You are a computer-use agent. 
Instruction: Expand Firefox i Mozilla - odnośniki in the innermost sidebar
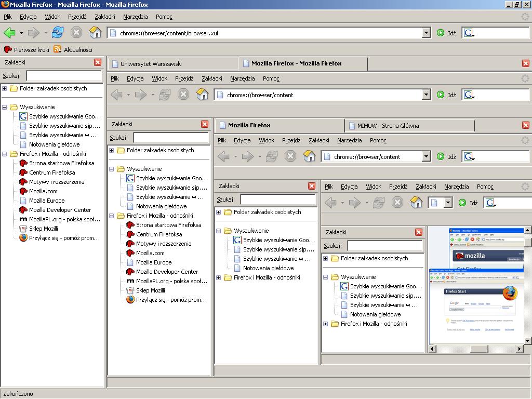pos(326,324)
